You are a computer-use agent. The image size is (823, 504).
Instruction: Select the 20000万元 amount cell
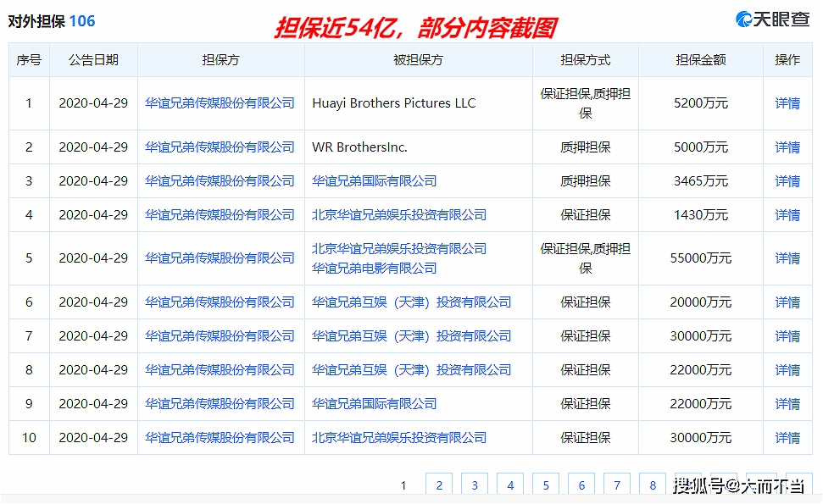point(701,302)
